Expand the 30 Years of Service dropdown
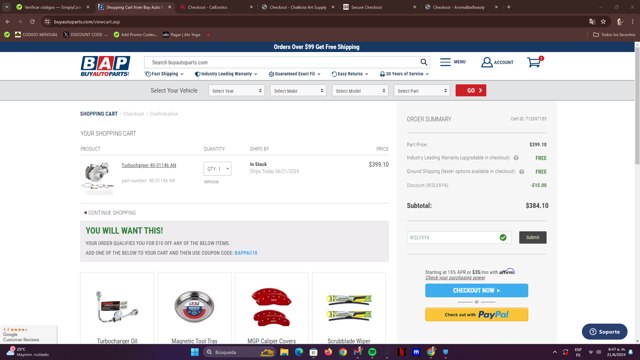 coord(404,74)
